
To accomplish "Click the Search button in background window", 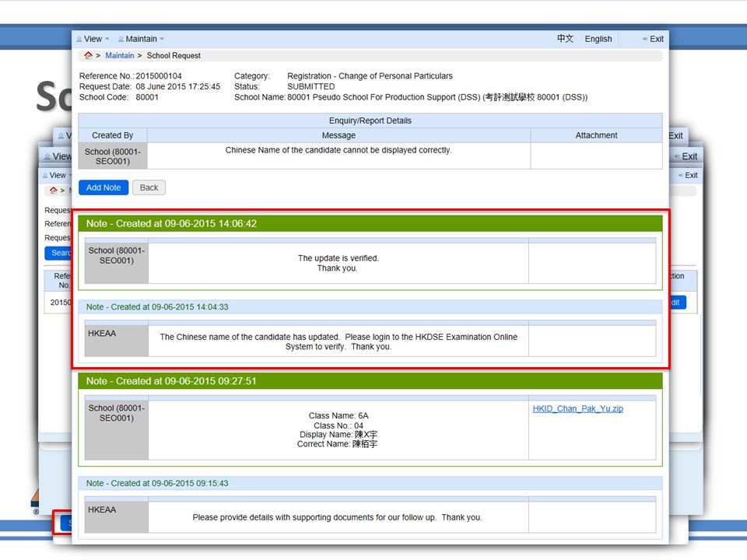I will point(58,253).
